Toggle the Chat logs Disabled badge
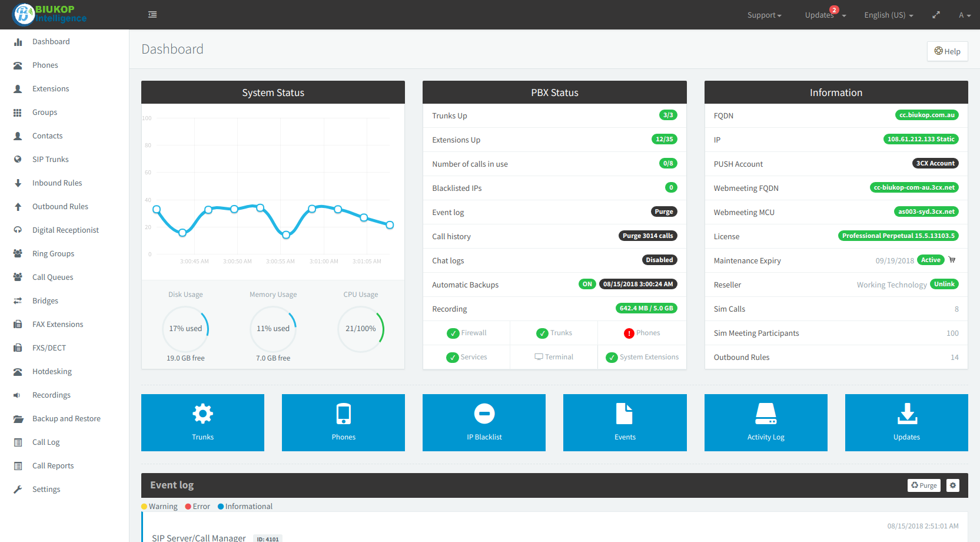This screenshot has height=542, width=980. 659,260
